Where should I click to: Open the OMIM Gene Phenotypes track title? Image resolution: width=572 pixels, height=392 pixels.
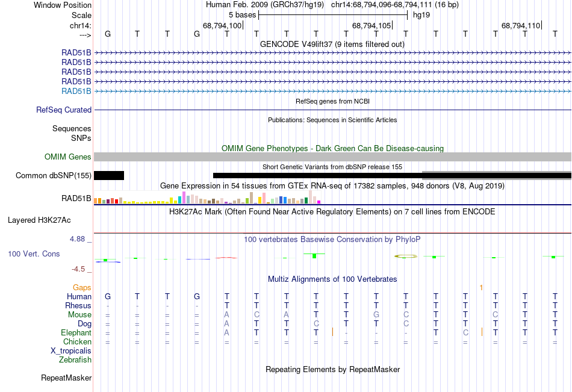click(x=332, y=149)
